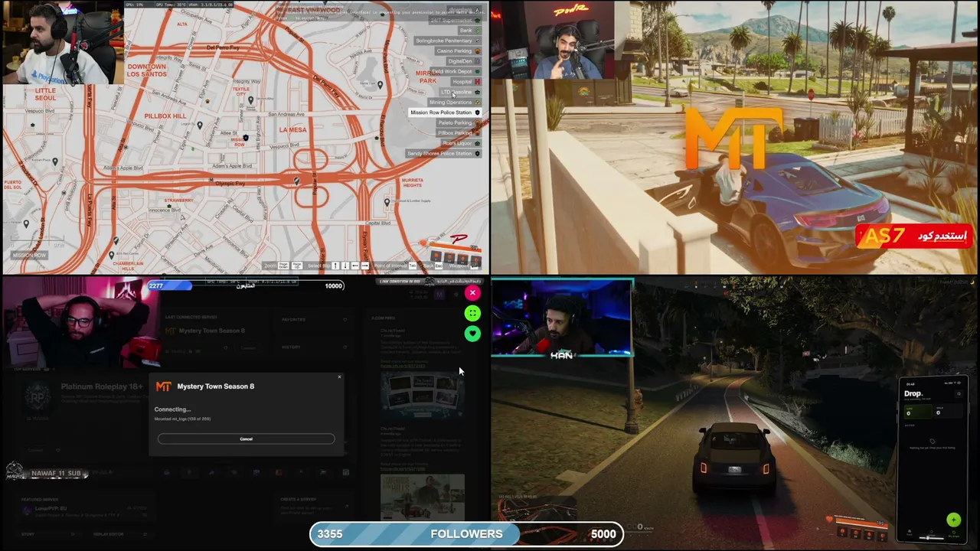Click the 3355 followers goal bar

pos(467,534)
